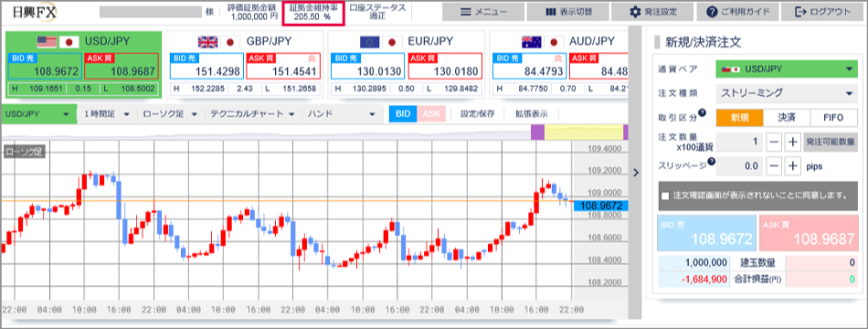Screen dimensions: 868x329
Task: Open the ご利用ガイド help guide
Action: [x=738, y=12]
